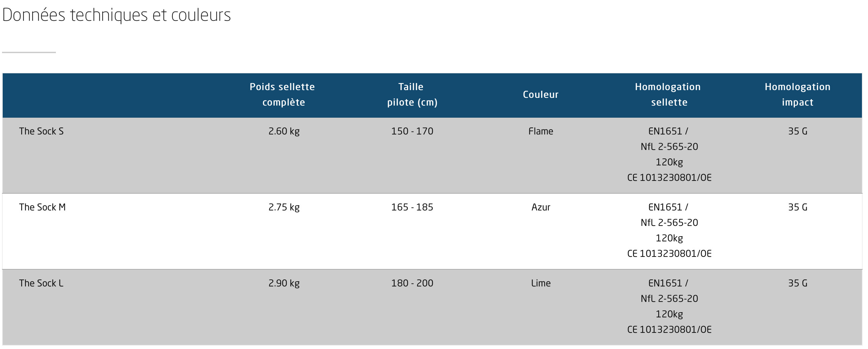
Task: Select the '2.90 kg' weight cell
Action: [x=284, y=283]
